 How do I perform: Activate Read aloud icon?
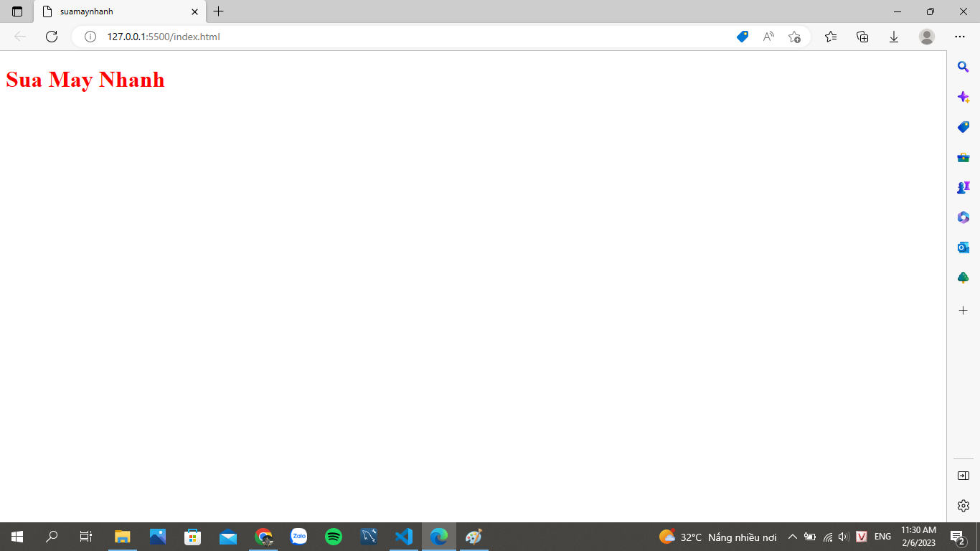click(x=768, y=37)
